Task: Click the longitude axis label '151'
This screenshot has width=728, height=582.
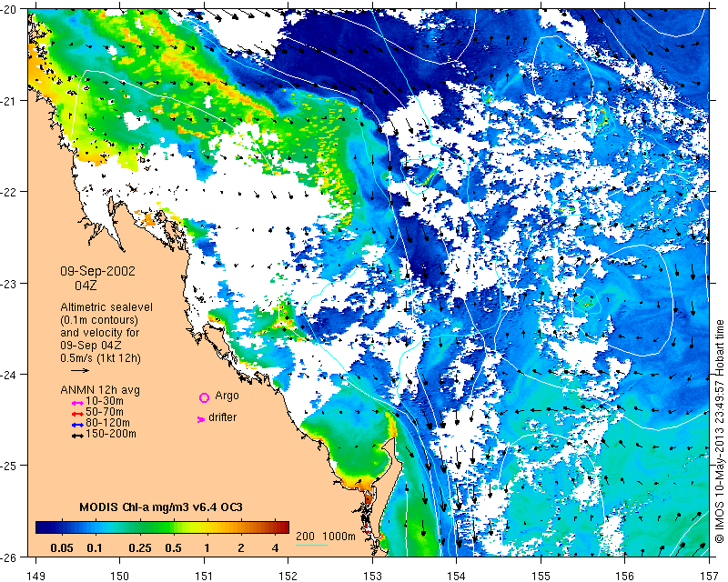Action: coord(204,576)
